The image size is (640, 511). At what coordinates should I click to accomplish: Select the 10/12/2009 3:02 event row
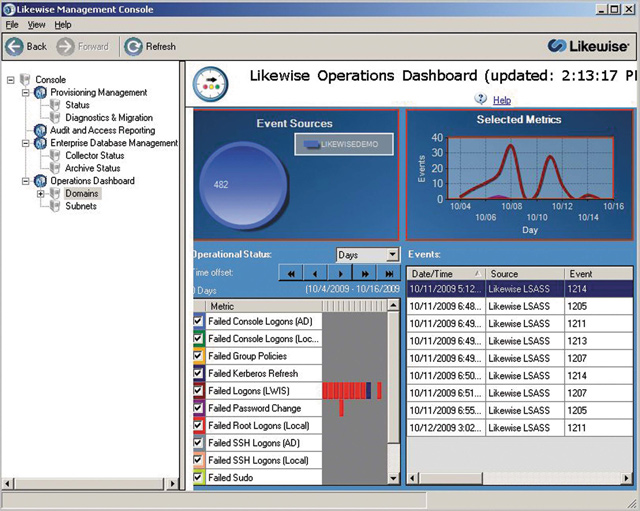(519, 428)
